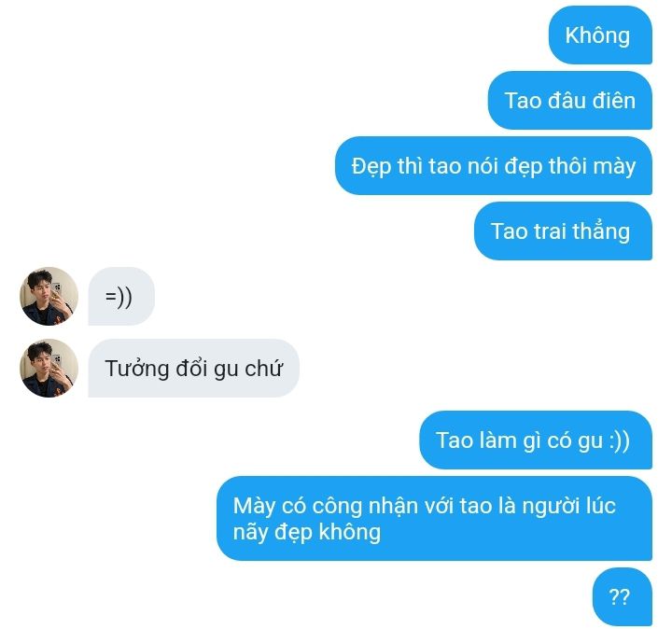Click the "Tao làm gì có gu :))" message
This screenshot has height=629, width=672.
536,440
